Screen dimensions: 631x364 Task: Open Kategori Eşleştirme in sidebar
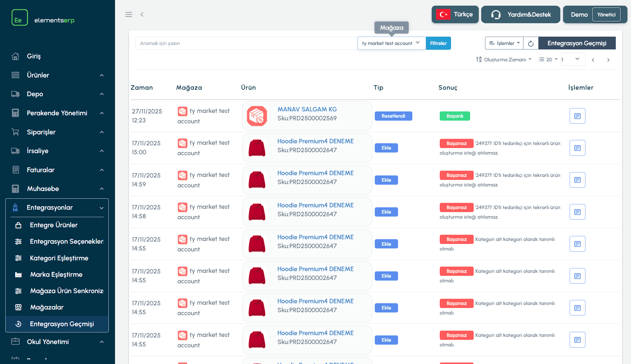tap(59, 258)
